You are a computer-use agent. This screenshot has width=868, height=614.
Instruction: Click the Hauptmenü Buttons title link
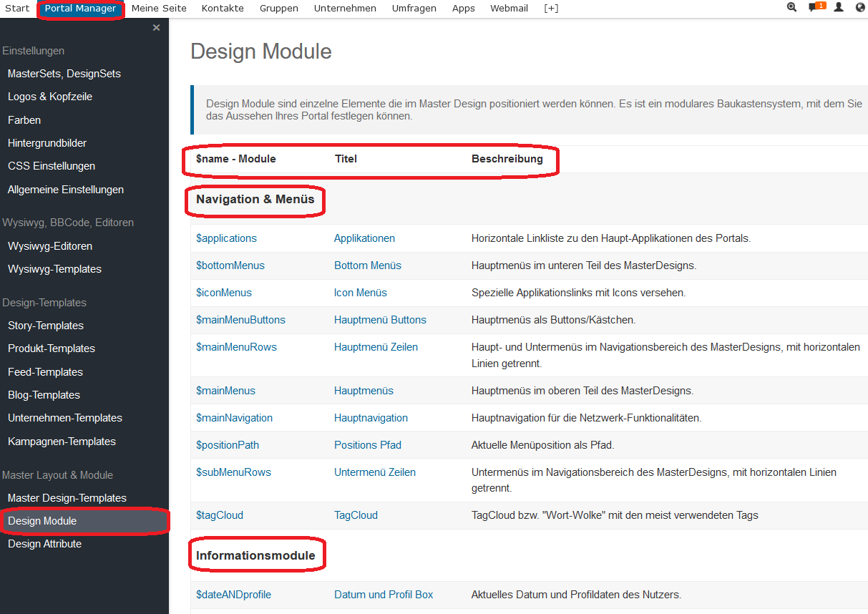pyautogui.click(x=380, y=320)
